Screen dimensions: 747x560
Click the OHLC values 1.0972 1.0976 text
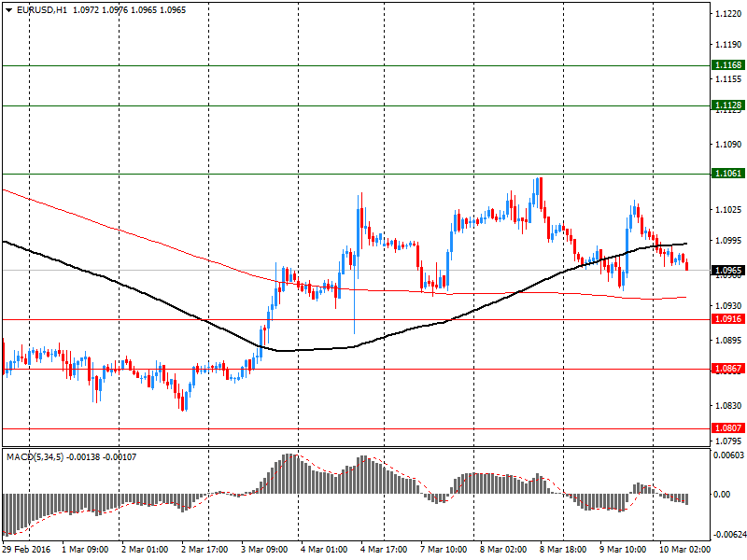(100, 10)
